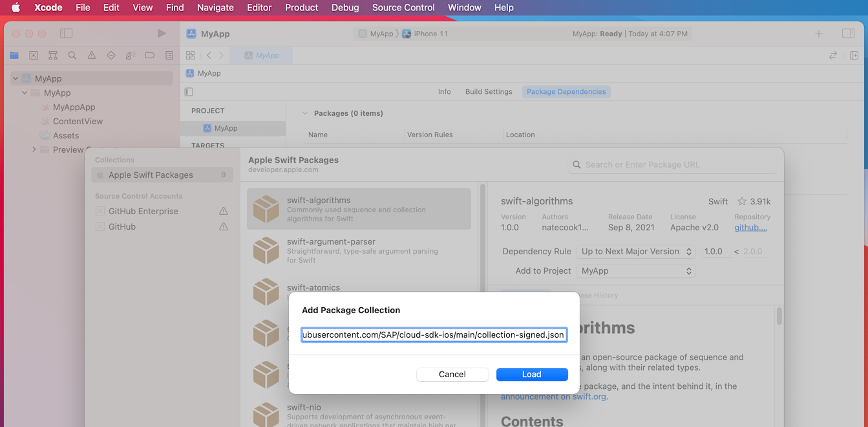Viewport: 868px width, 427px height.
Task: Go back in editor history
Action: coord(209,56)
